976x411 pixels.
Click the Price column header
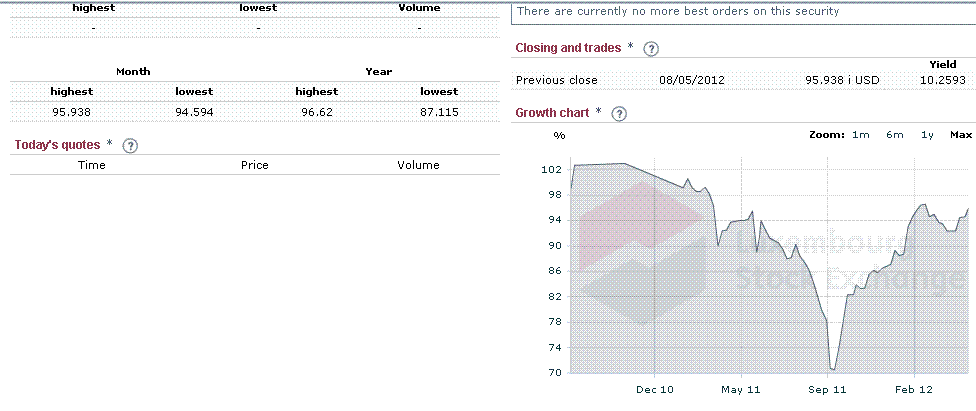[x=255, y=165]
